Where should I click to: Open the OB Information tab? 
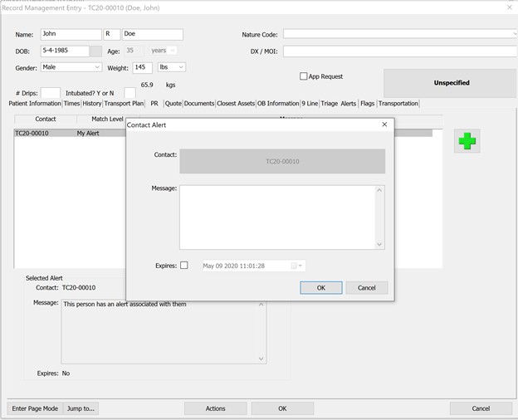(x=278, y=104)
